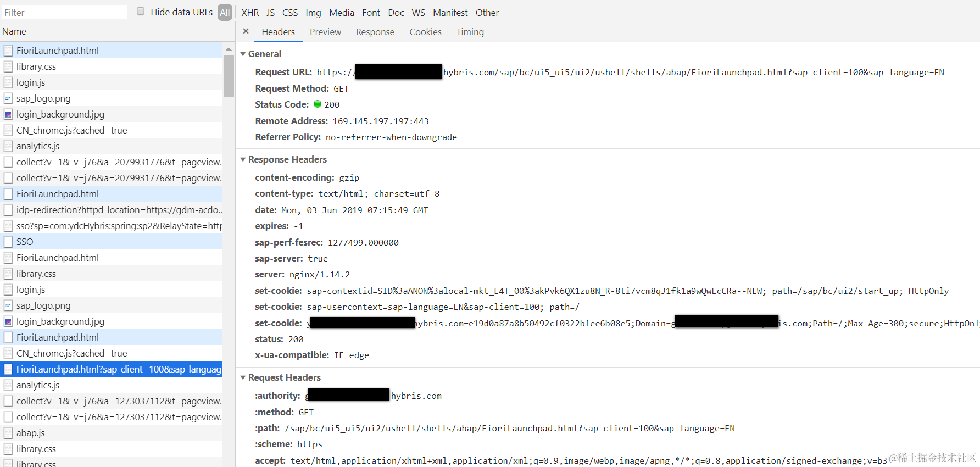Switch to the Headers tab

point(278,32)
